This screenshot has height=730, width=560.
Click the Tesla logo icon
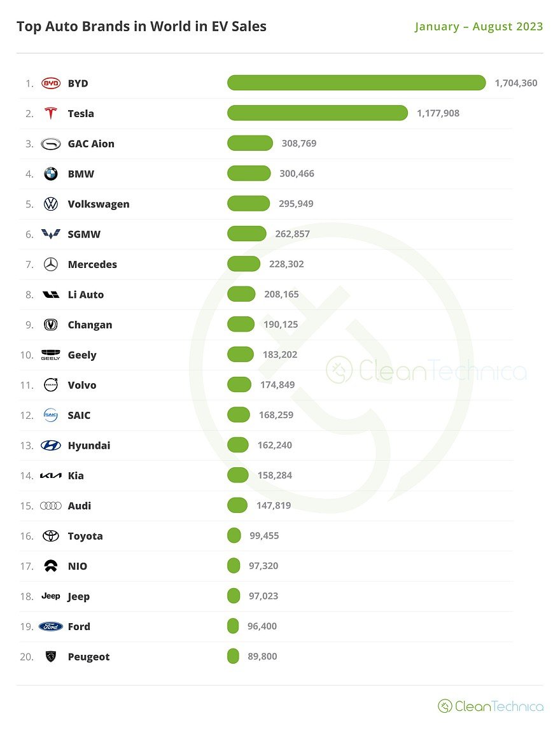point(51,113)
